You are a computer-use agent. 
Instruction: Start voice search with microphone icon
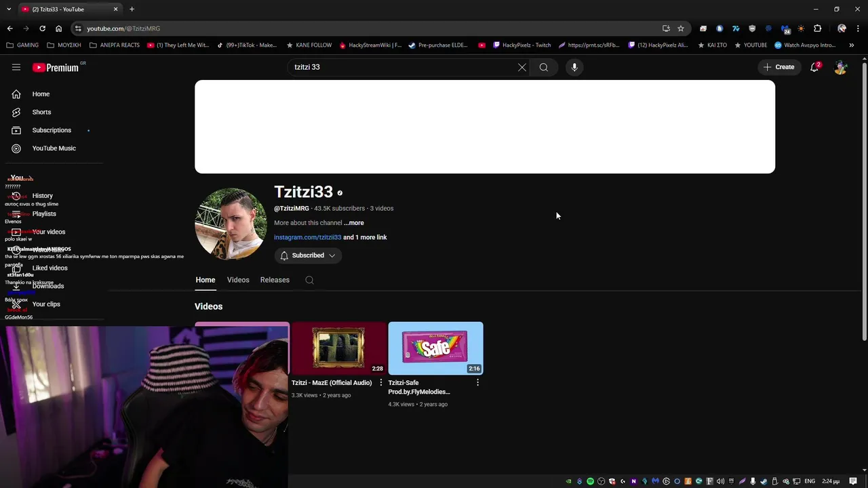(x=574, y=67)
